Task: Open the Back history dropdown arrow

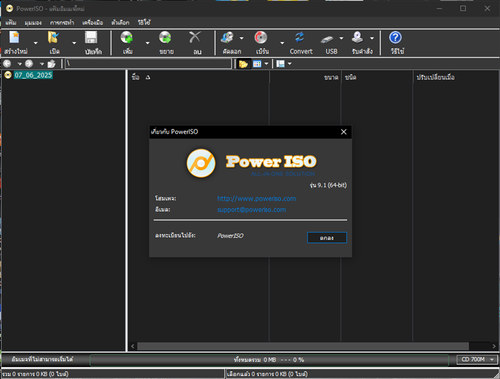Action: 19,64
